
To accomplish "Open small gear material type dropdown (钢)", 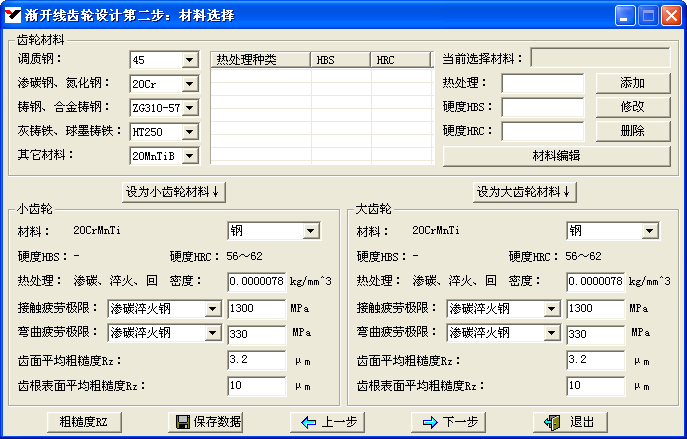I will point(311,232).
